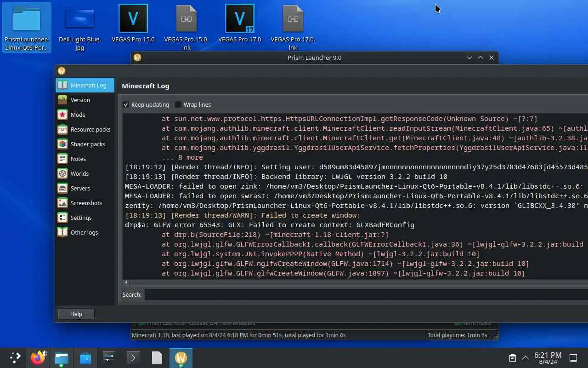The height and width of the screenshot is (368, 588).
Task: Click the Help button
Action: click(76, 314)
